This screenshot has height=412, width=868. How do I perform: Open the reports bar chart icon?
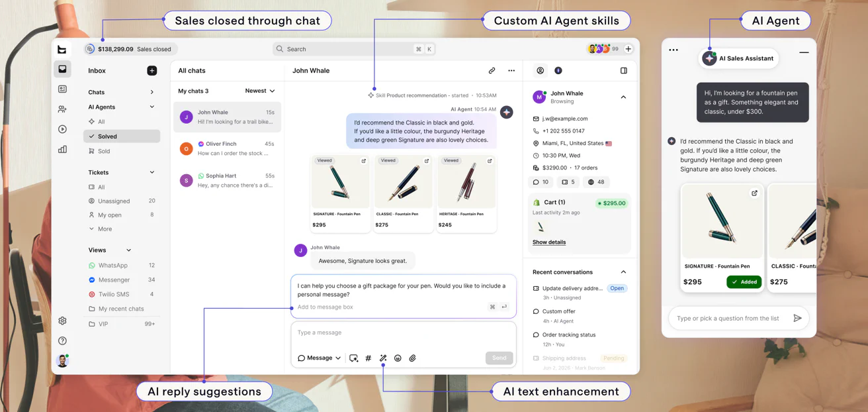point(62,150)
